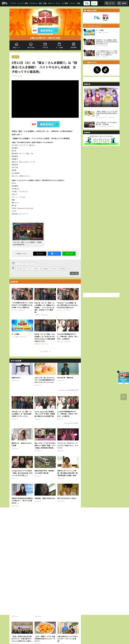Click the エンタメ tag
The image size is (129, 644).
coord(20,264)
